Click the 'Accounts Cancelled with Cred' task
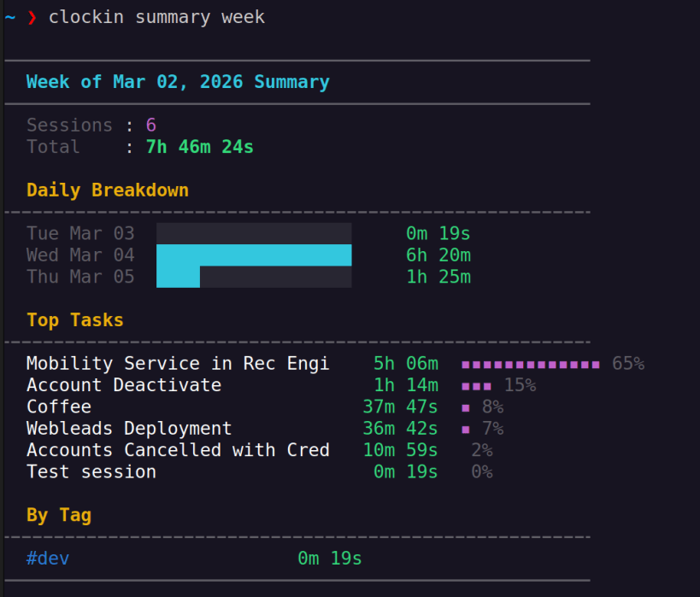Viewport: 700px width, 597px height. tap(178, 450)
